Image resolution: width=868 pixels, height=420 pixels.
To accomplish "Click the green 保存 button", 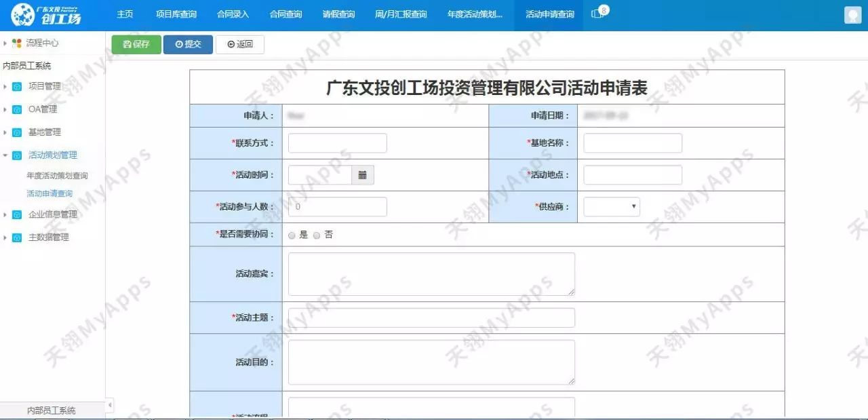I will click(136, 44).
